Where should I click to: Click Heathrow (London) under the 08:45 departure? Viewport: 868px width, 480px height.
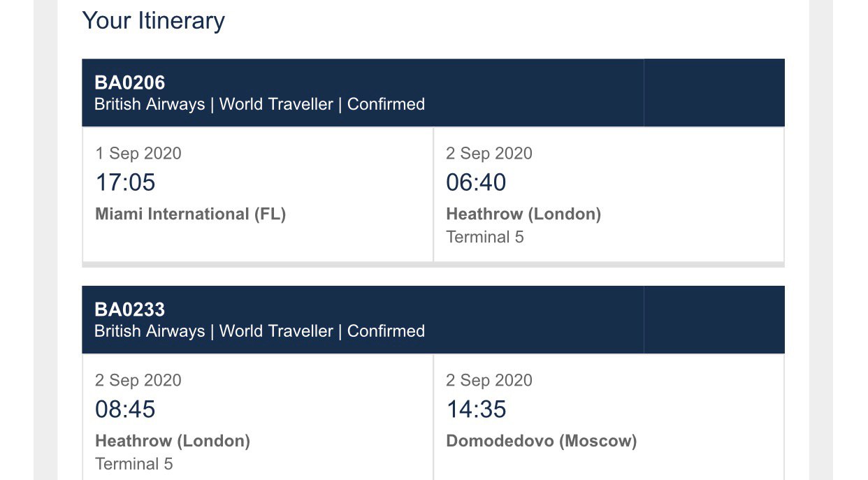pos(173,441)
